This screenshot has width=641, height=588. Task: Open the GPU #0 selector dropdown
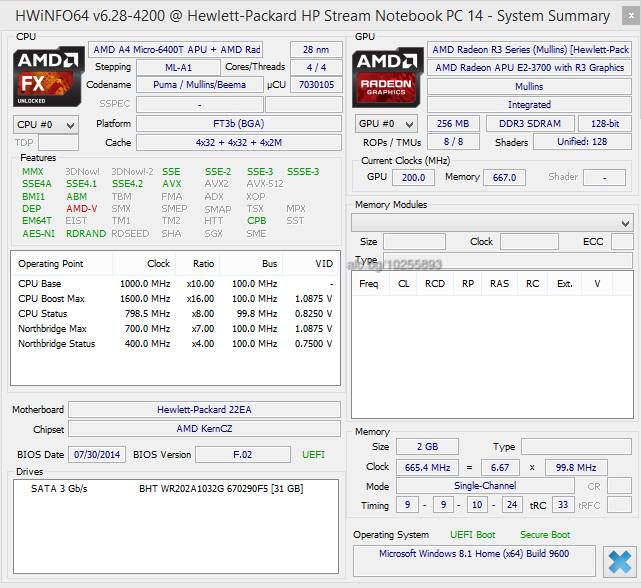pyautogui.click(x=386, y=124)
